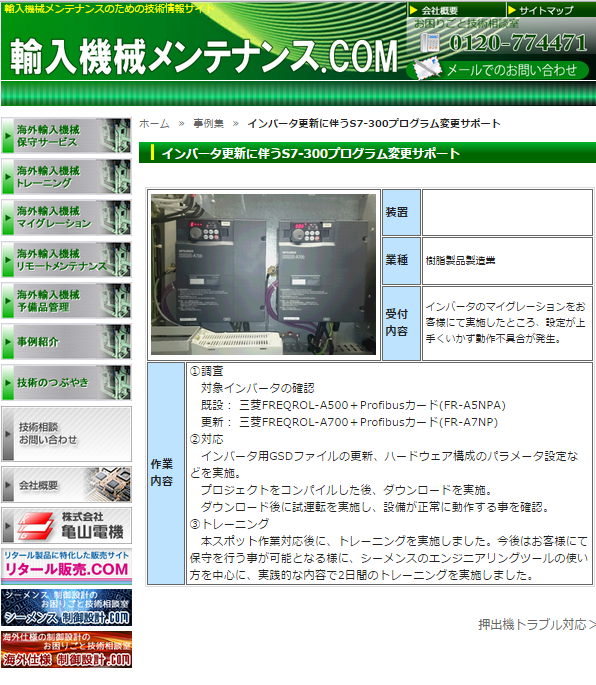Click the 業種 table header cell
Viewport: 596px width, 685px height.
click(401, 260)
